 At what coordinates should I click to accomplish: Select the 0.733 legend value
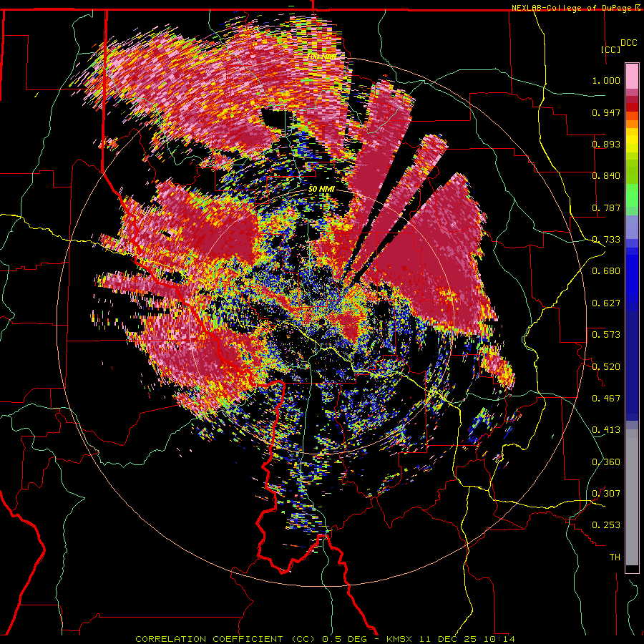point(606,240)
